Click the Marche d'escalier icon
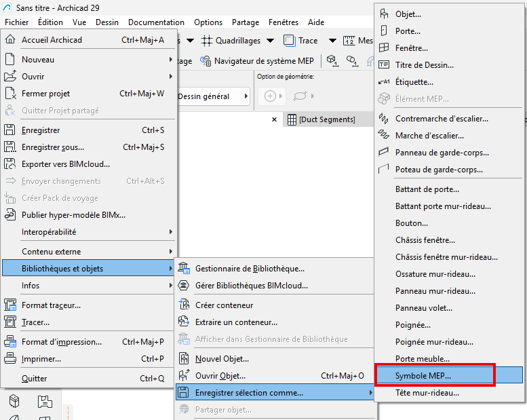The image size is (527, 420). [x=383, y=134]
